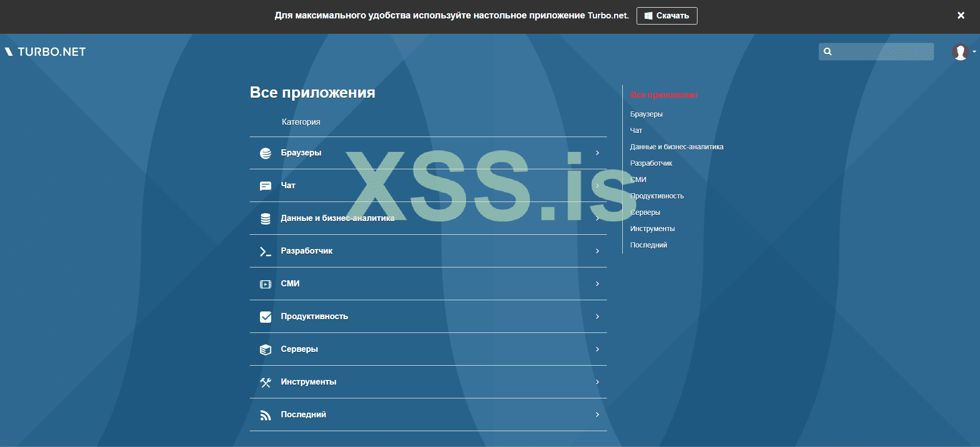Viewport: 980px width, 447px height.
Task: Click the Turbo.net logo
Action: pyautogui.click(x=46, y=52)
